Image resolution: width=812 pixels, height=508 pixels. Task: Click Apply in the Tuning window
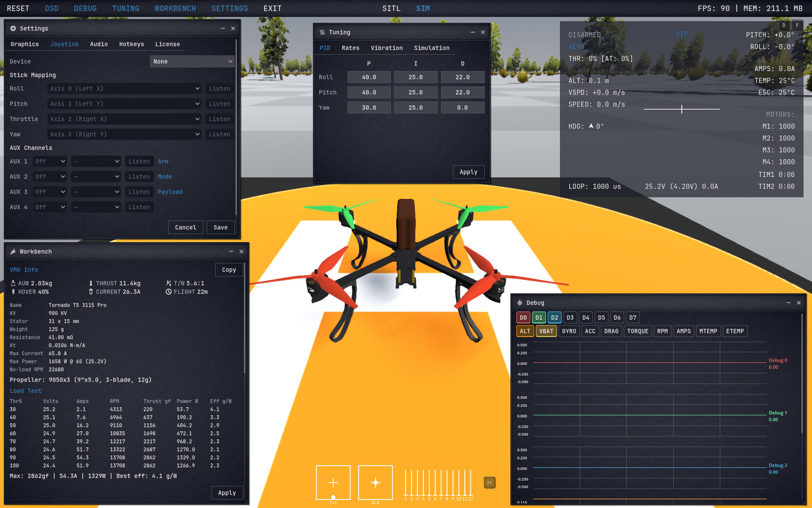pos(468,172)
